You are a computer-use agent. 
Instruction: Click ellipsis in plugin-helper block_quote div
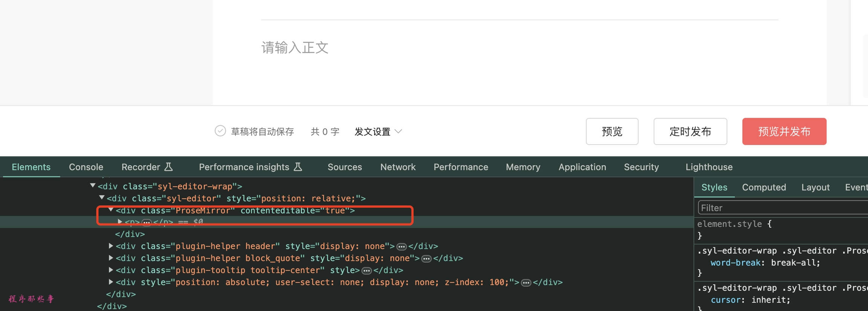(x=426, y=259)
